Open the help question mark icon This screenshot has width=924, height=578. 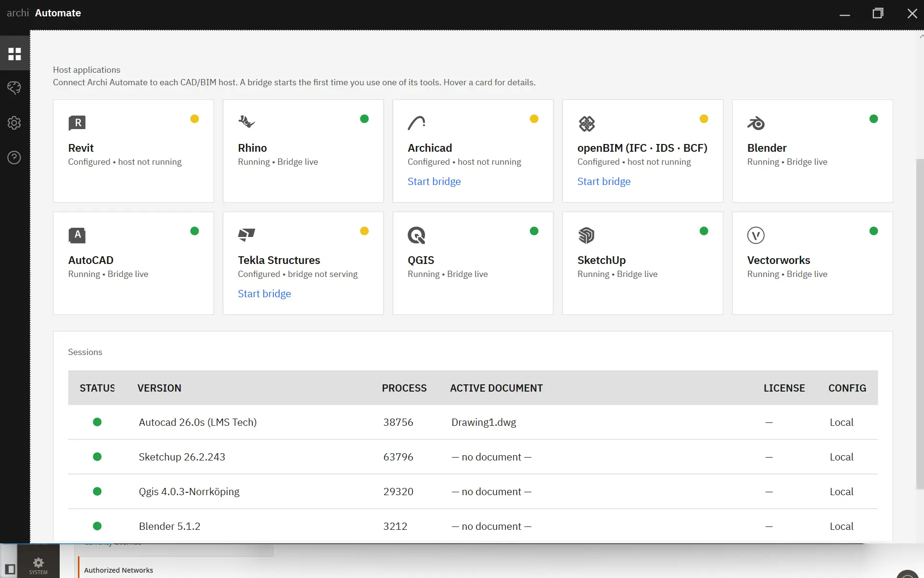14,158
